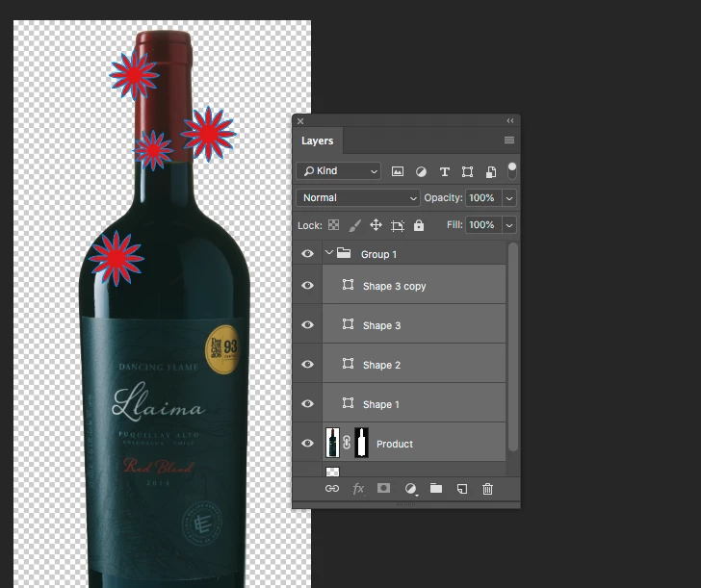Filter layers by smart objects icon
This screenshot has height=588, width=701.
pyautogui.click(x=491, y=171)
